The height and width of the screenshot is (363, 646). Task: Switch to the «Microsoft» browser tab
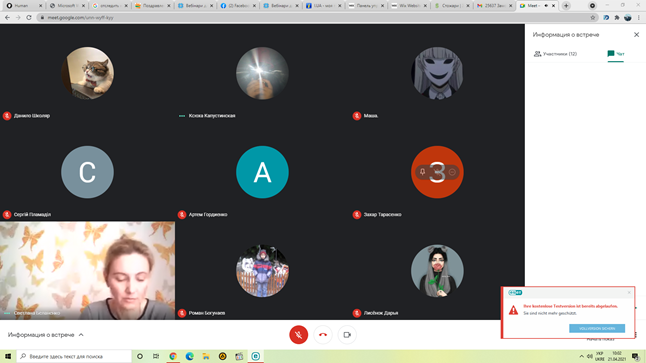(x=66, y=6)
